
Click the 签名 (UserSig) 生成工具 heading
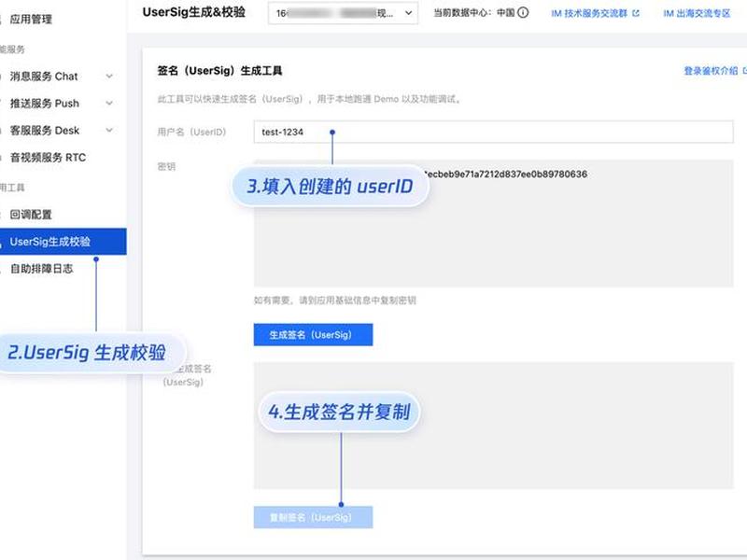point(219,71)
